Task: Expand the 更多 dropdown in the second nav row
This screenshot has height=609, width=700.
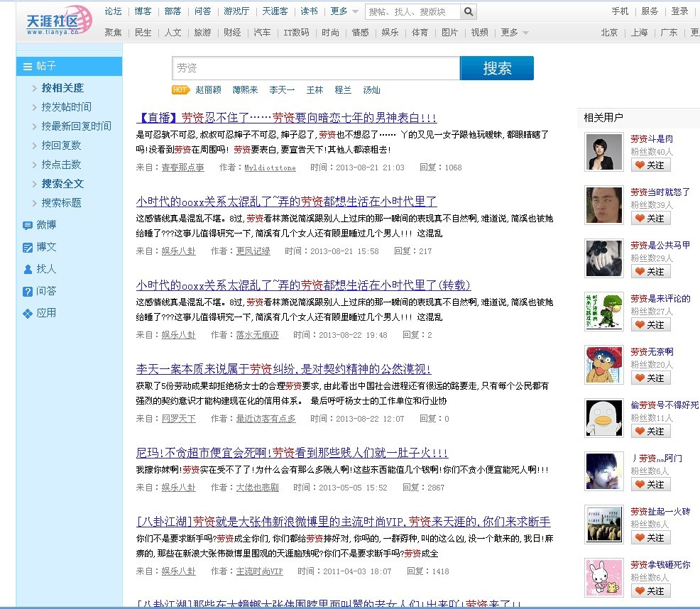Action: click(x=514, y=33)
